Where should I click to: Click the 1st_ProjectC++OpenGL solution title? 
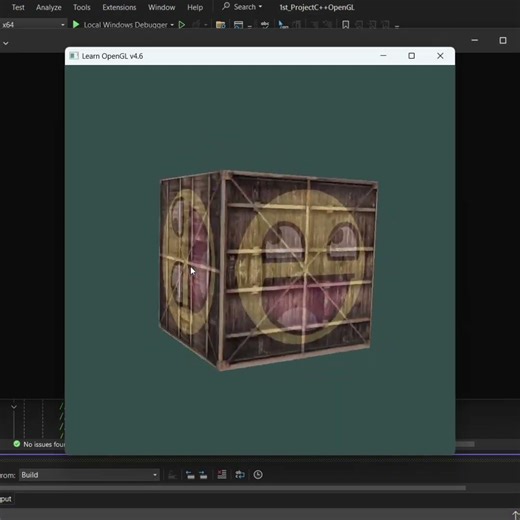click(317, 7)
